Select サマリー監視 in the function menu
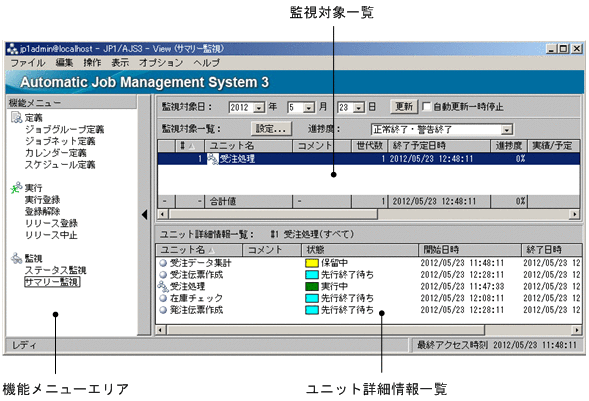Viewport: 589px width, 401px height. [52, 282]
